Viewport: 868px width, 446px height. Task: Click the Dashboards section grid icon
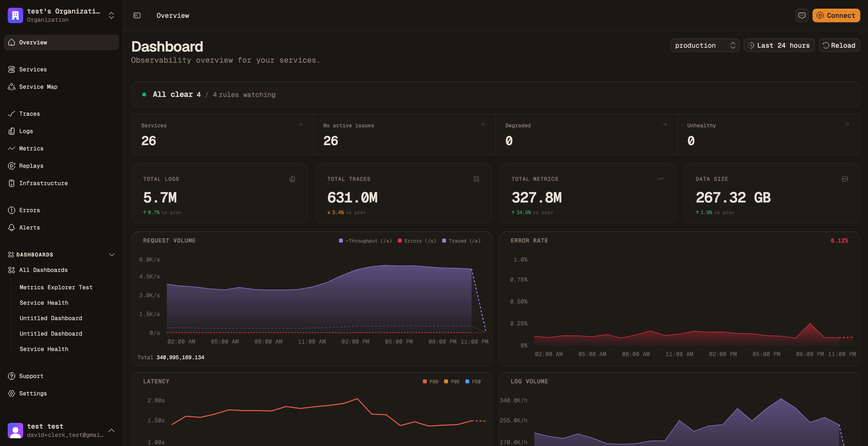pos(11,255)
